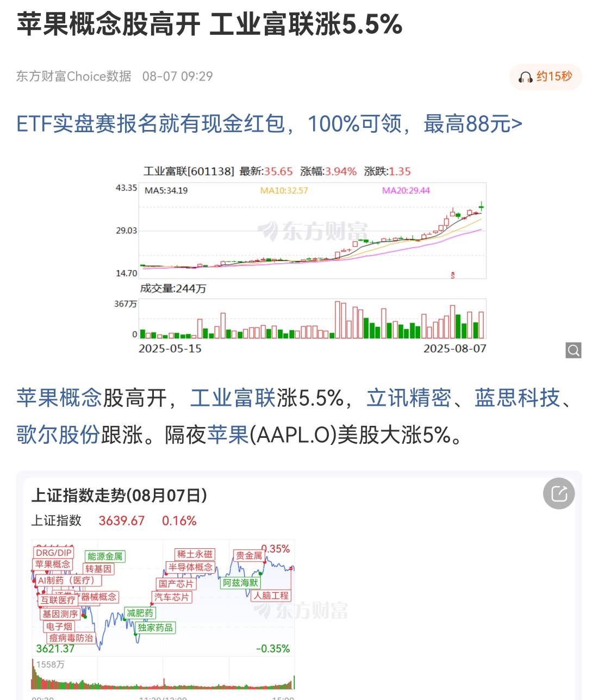Viewport: 598px width, 700px height.
Task: Tap the 上证指数走势 card title
Action: pos(120,495)
